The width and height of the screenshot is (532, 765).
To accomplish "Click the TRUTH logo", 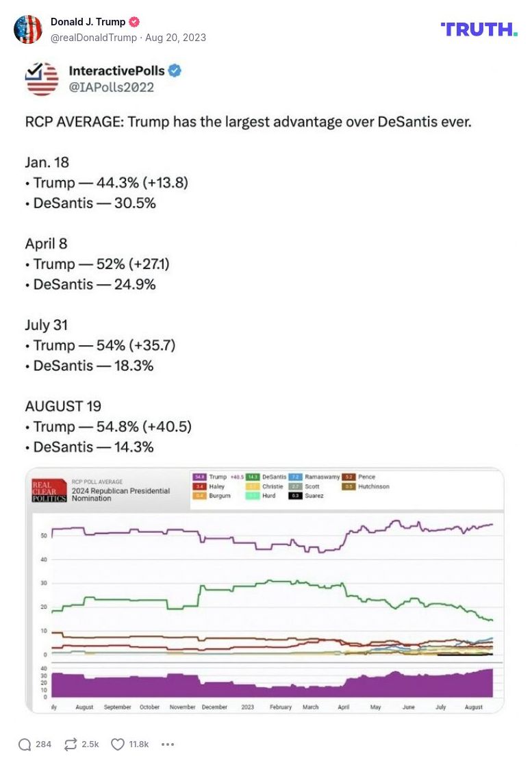I will pos(479,29).
